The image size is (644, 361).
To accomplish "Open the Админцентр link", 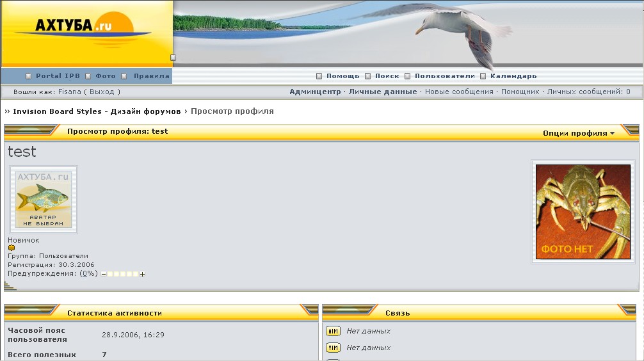I will point(315,92).
